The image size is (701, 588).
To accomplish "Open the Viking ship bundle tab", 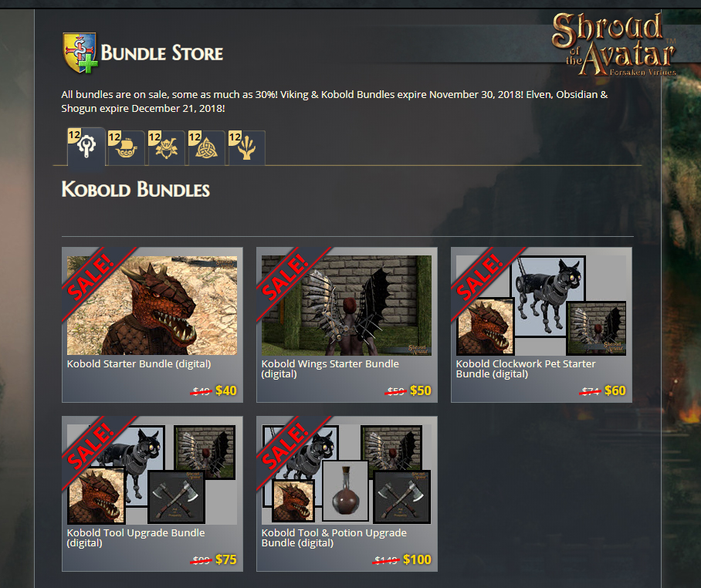I will 126,148.
